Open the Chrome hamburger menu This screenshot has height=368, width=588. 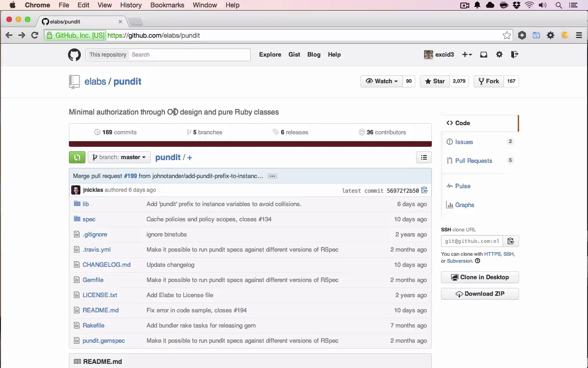[579, 35]
